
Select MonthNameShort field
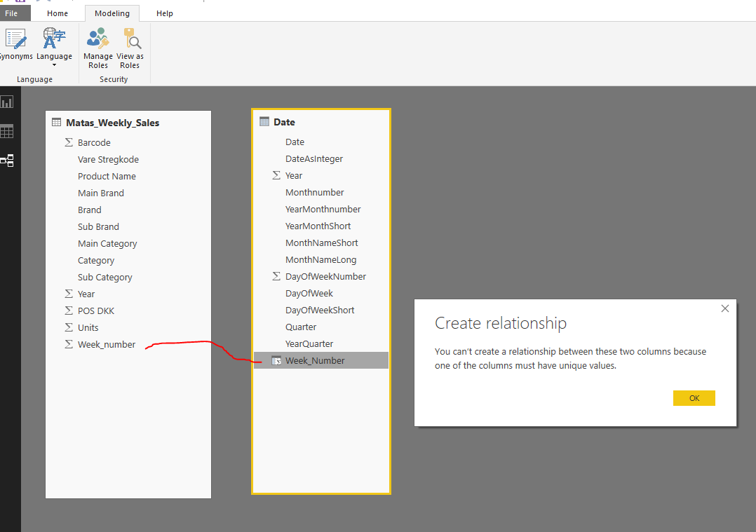(321, 243)
